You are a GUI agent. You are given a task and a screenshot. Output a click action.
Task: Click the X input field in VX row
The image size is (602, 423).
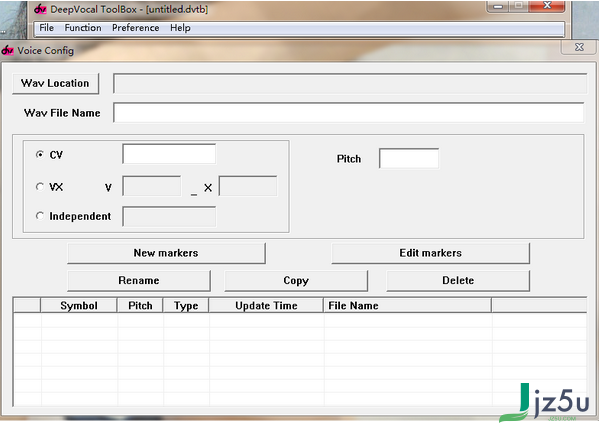coord(248,186)
